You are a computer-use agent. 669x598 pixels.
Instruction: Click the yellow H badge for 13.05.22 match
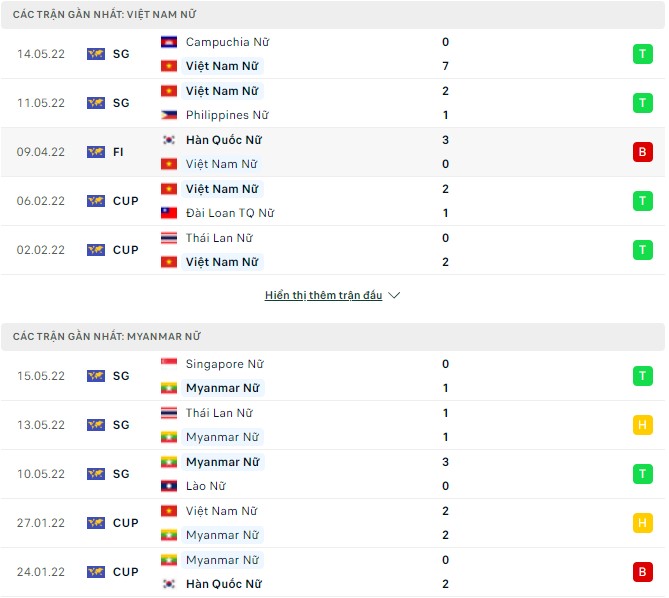641,425
